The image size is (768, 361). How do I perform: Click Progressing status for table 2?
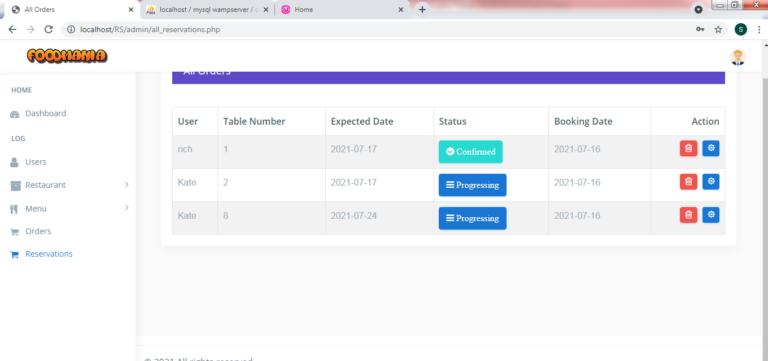pyautogui.click(x=472, y=185)
